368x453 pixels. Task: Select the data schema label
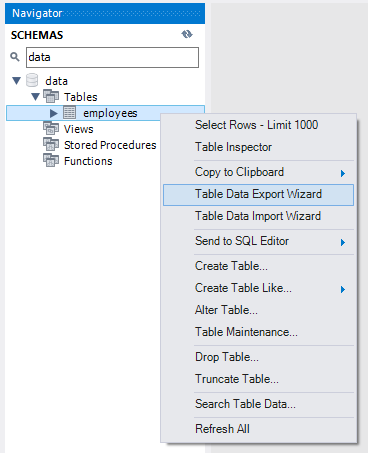pos(57,81)
